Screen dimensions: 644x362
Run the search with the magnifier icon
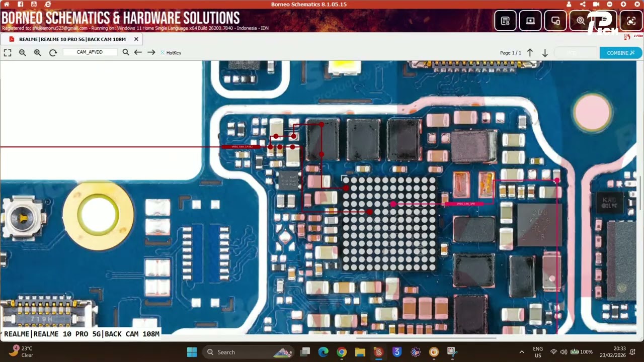click(126, 52)
